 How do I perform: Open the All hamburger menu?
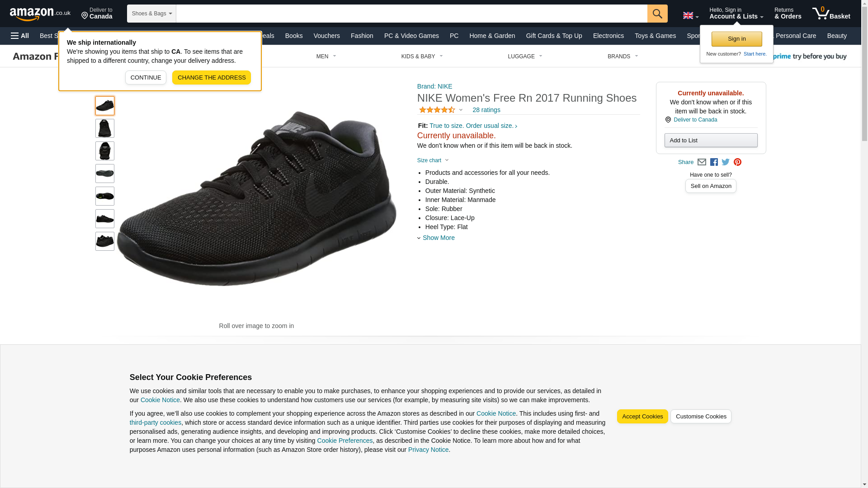pos(20,36)
